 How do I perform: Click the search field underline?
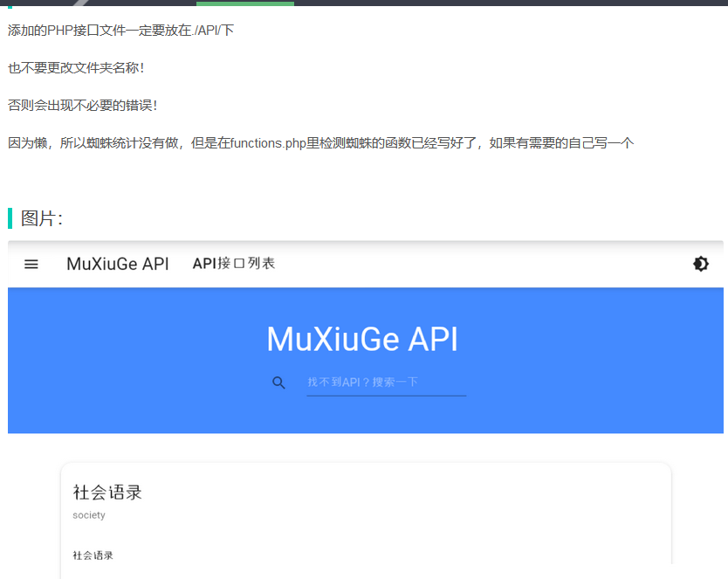386,396
